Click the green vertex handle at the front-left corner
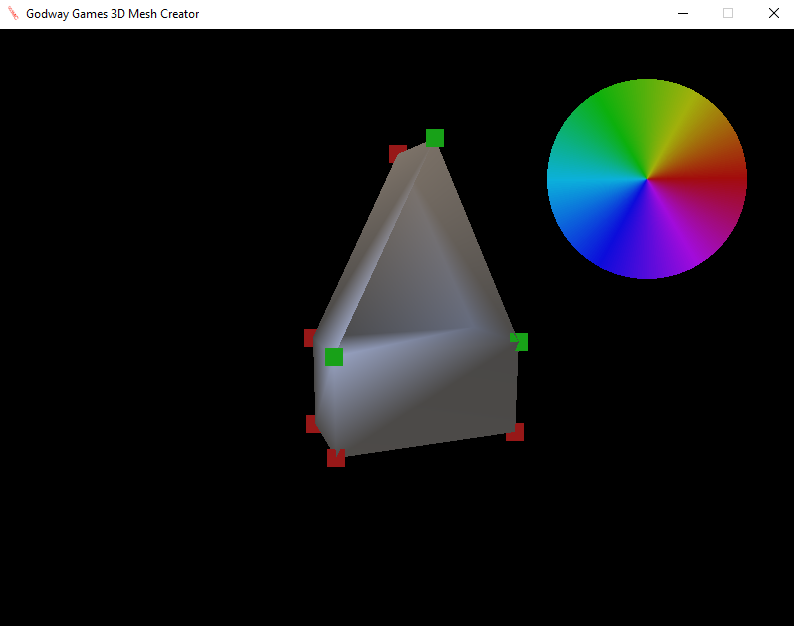 click(x=334, y=357)
